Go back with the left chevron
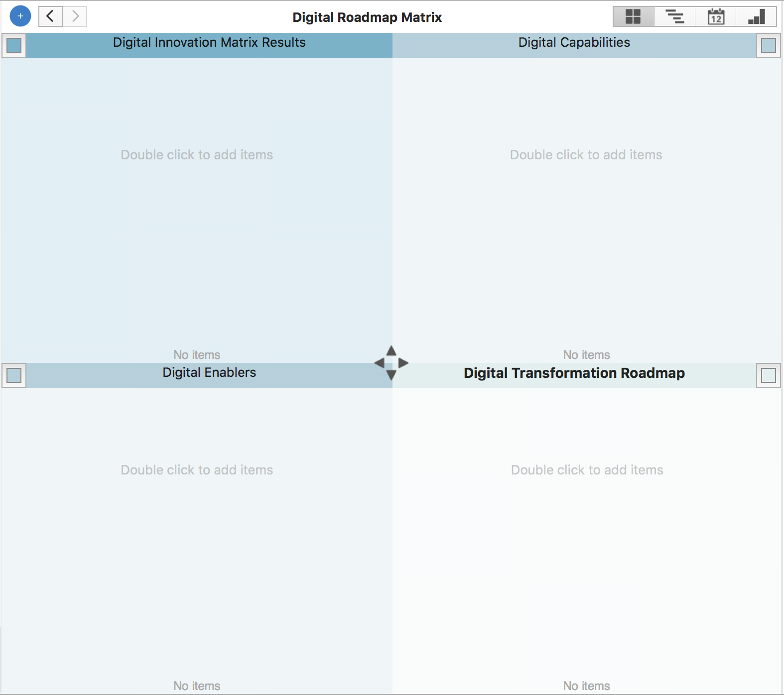The width and height of the screenshot is (784, 695). 50,16
